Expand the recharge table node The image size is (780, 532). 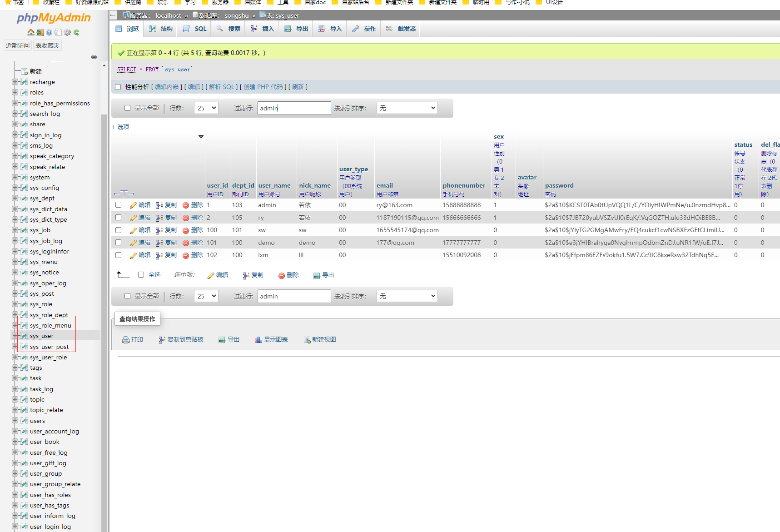click(x=15, y=82)
